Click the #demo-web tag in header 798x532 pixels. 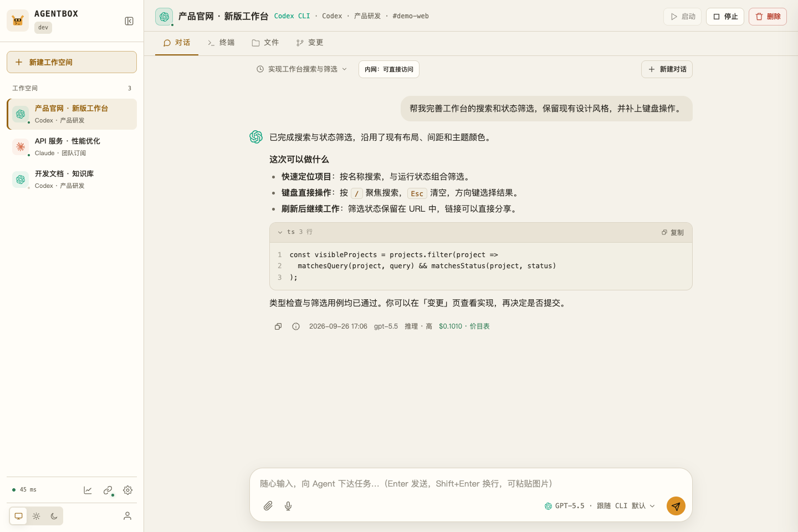tap(411, 16)
